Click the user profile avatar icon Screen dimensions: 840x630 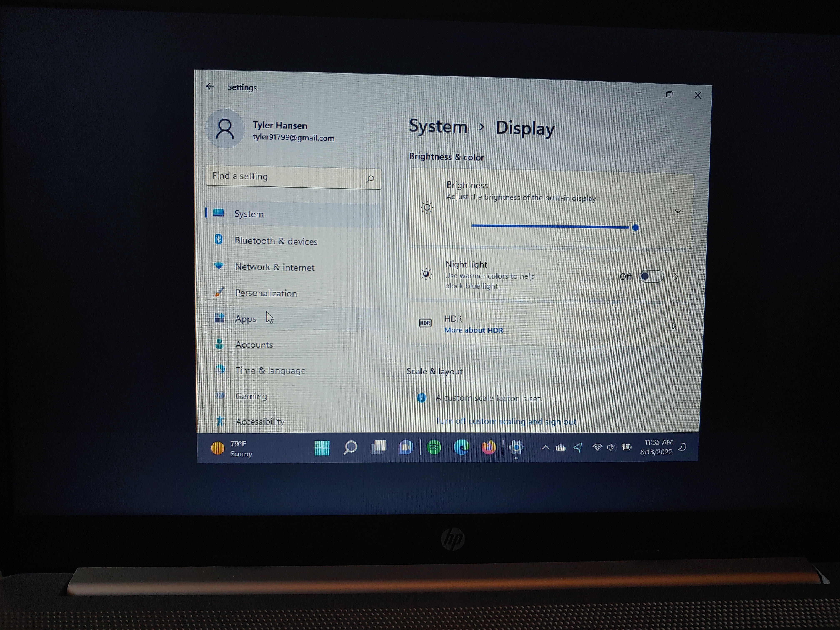(x=225, y=128)
